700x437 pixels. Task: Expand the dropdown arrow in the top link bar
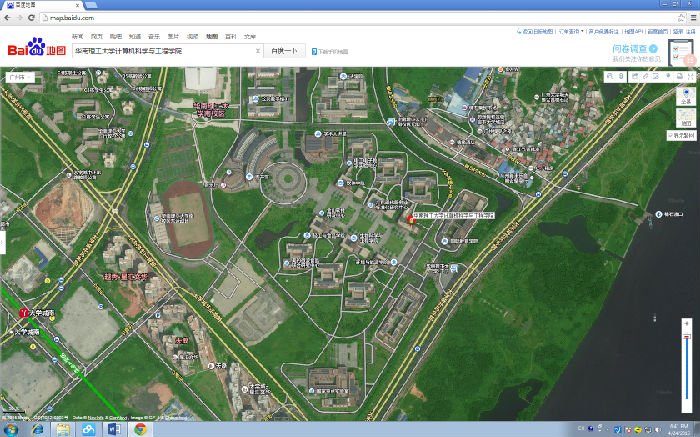[581, 31]
